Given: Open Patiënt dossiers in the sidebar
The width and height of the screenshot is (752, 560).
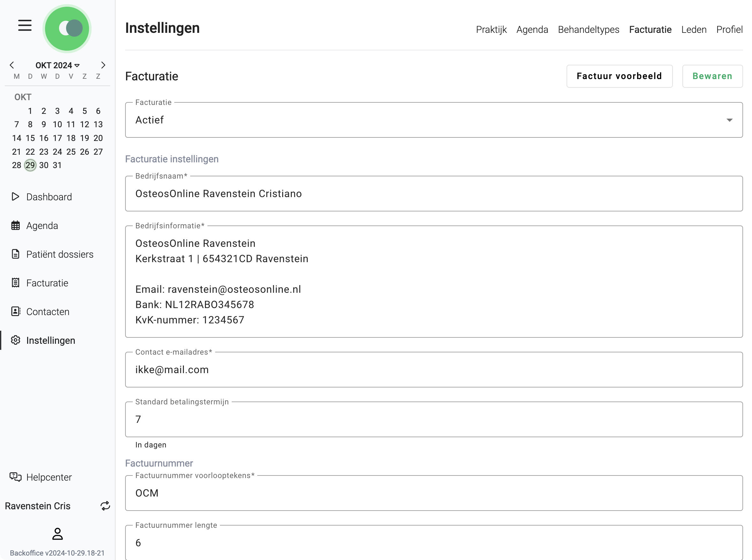Looking at the screenshot, I should [60, 254].
